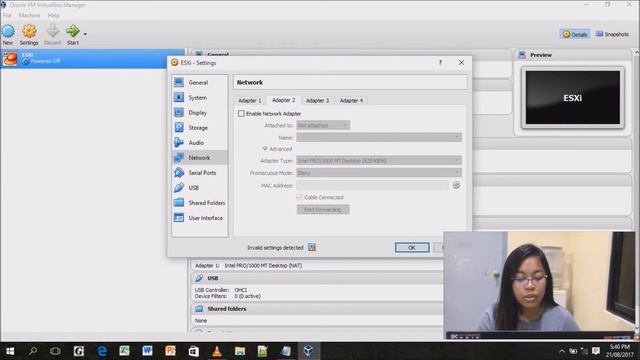Click the Port Forwarding button
The height and width of the screenshot is (360, 640).
click(323, 209)
